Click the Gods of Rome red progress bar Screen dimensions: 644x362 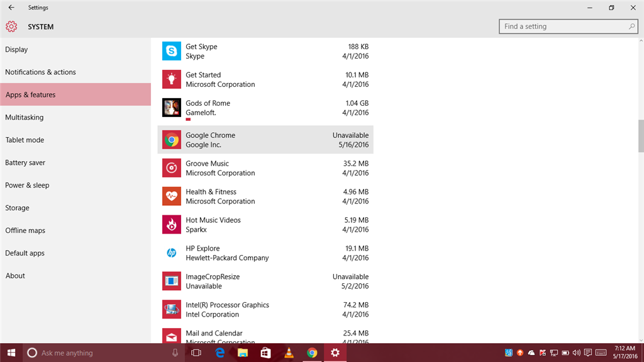pyautogui.click(x=188, y=119)
